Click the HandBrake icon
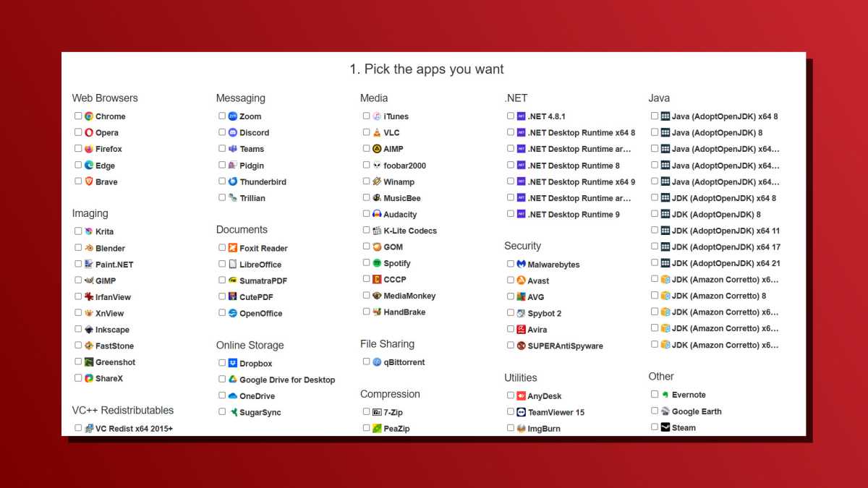The height and width of the screenshot is (488, 868). 377,312
